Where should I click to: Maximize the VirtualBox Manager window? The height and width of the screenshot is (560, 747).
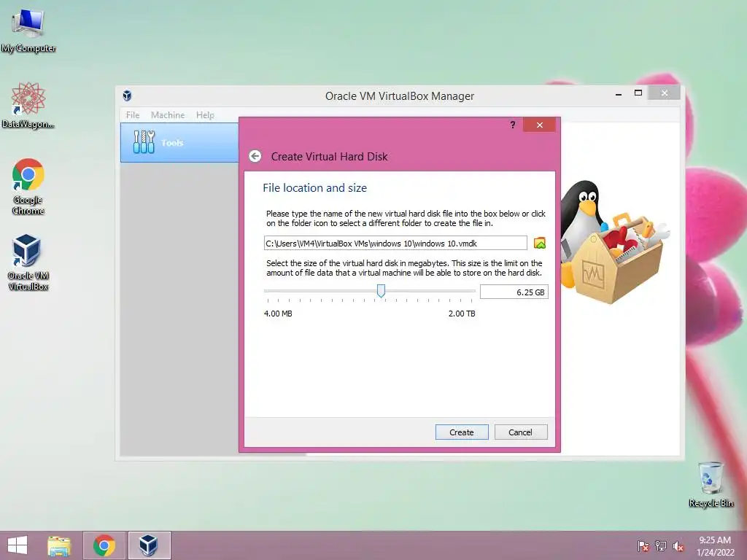click(x=638, y=93)
